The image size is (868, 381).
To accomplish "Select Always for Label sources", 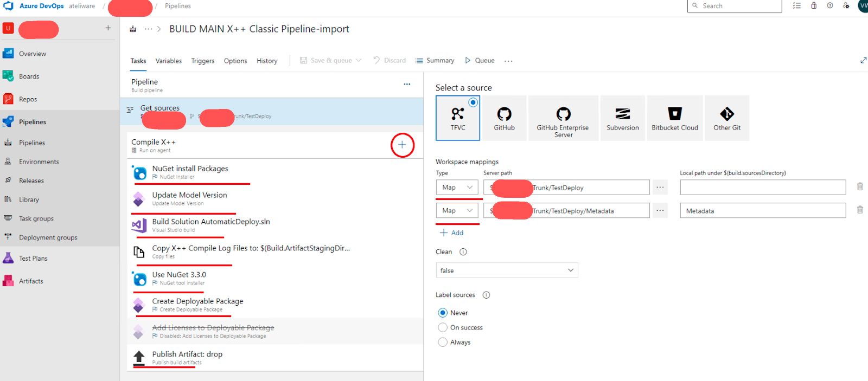I will click(443, 342).
